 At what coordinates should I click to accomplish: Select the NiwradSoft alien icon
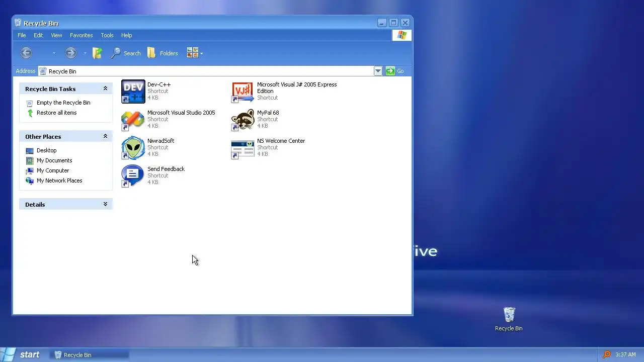click(133, 148)
